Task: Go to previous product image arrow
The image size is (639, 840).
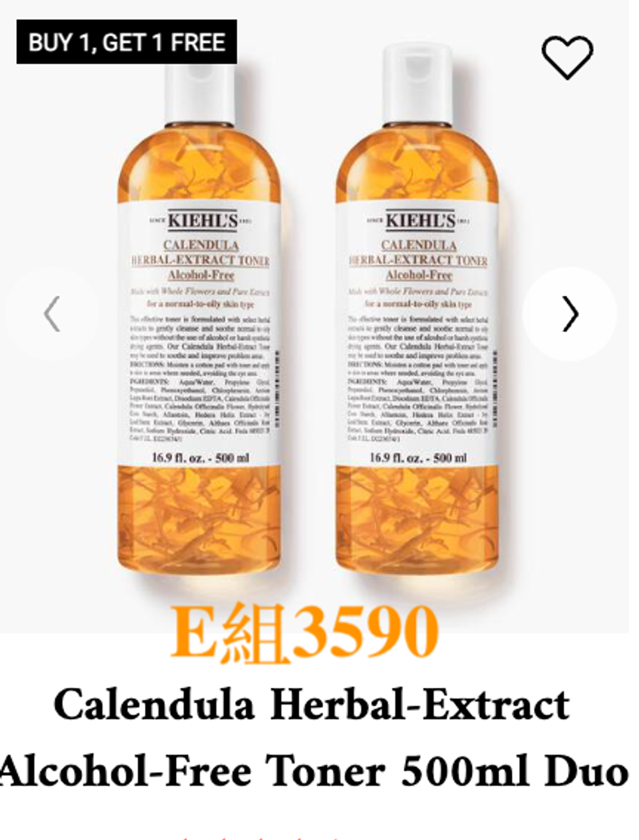Action: pyautogui.click(x=51, y=314)
